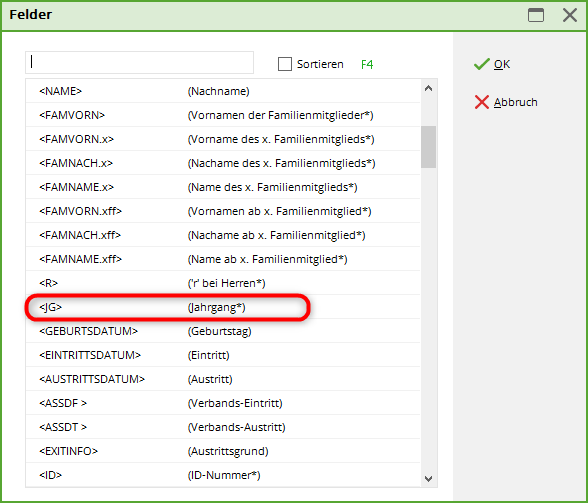Image resolution: width=588 pixels, height=503 pixels.
Task: Select the <NAME> Nachname entry
Action: point(223,91)
